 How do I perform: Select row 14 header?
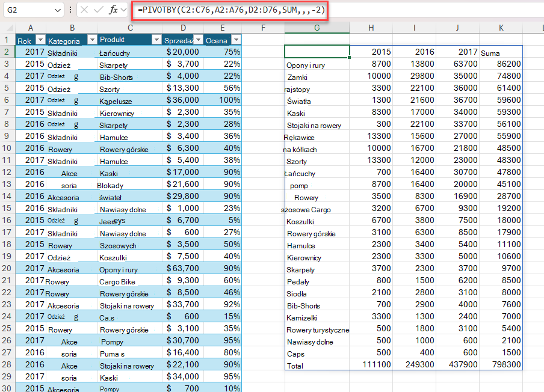(x=7, y=196)
